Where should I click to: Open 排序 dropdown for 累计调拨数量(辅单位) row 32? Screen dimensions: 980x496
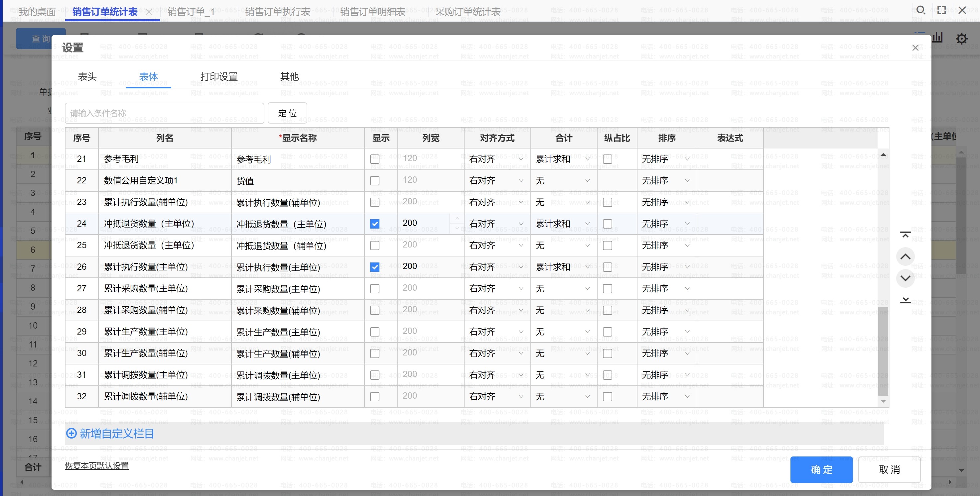pyautogui.click(x=666, y=396)
